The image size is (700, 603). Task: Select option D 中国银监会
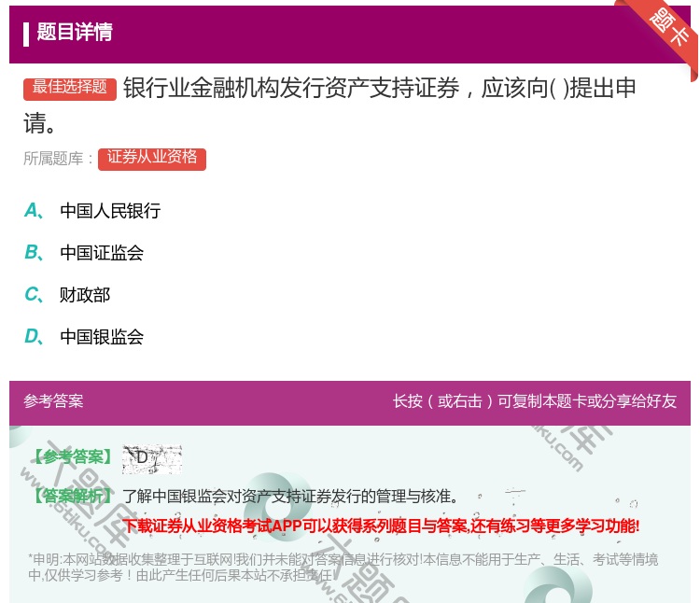84,337
